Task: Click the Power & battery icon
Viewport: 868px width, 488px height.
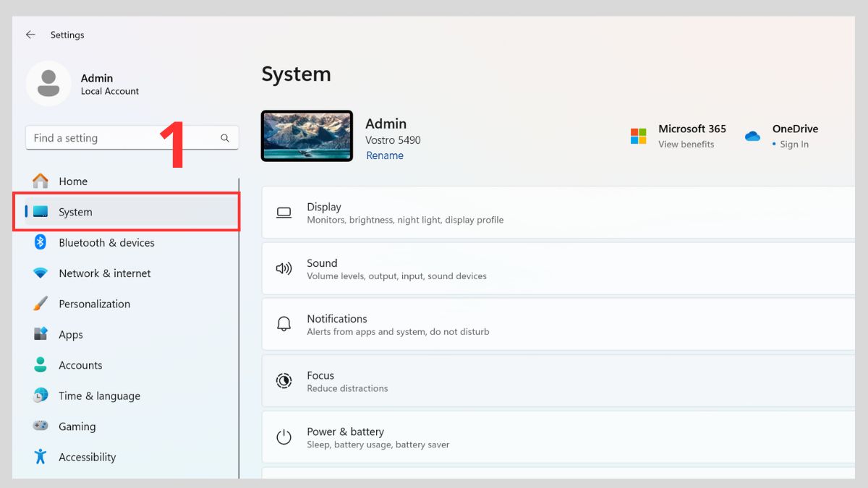Action: (x=284, y=437)
